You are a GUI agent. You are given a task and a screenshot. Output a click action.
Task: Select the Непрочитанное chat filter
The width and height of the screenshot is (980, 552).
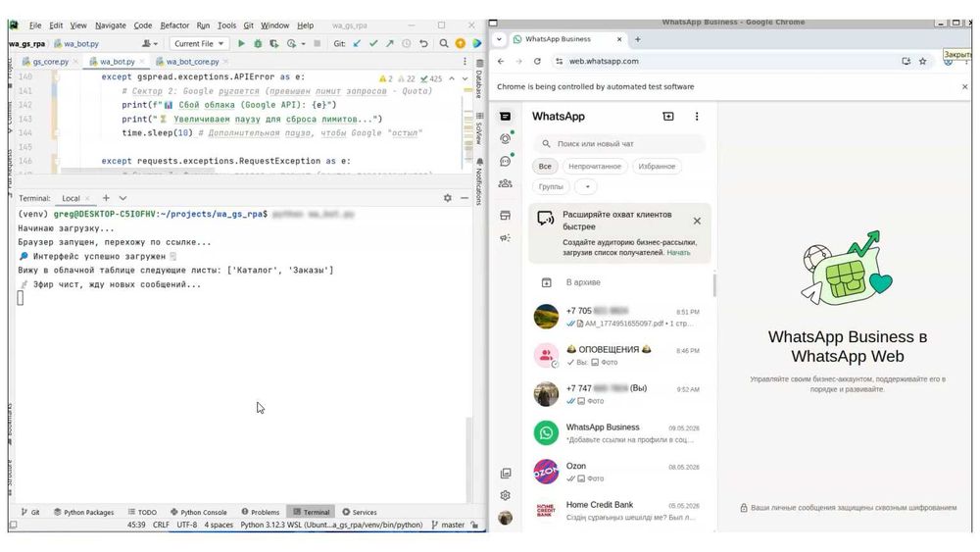pos(595,167)
